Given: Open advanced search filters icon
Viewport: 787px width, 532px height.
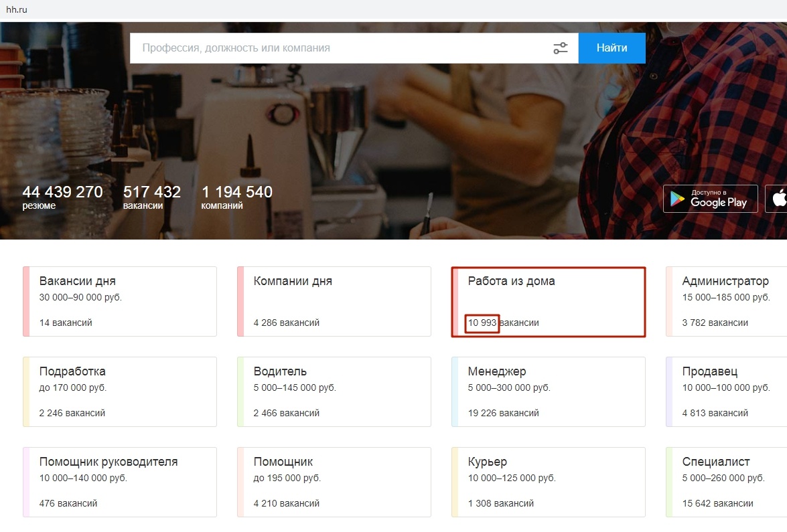Looking at the screenshot, I should click(x=560, y=48).
